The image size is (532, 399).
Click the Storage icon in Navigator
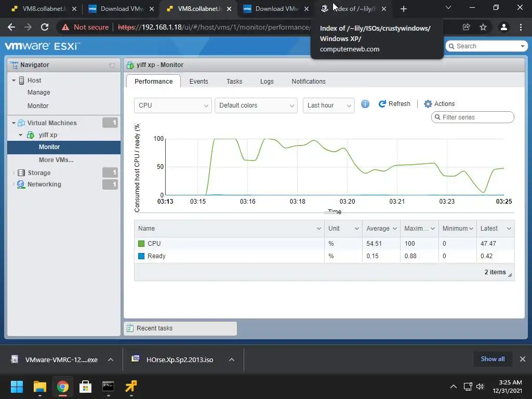point(21,172)
